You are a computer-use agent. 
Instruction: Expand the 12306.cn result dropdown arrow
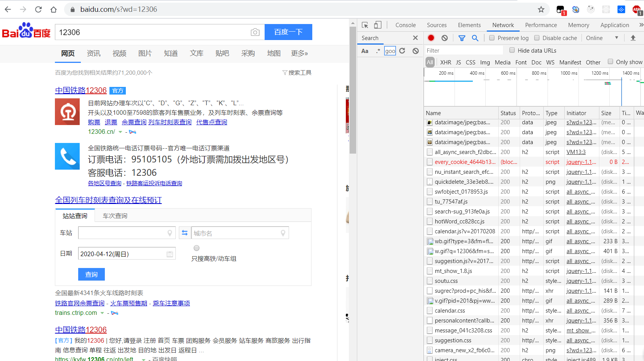tap(120, 132)
